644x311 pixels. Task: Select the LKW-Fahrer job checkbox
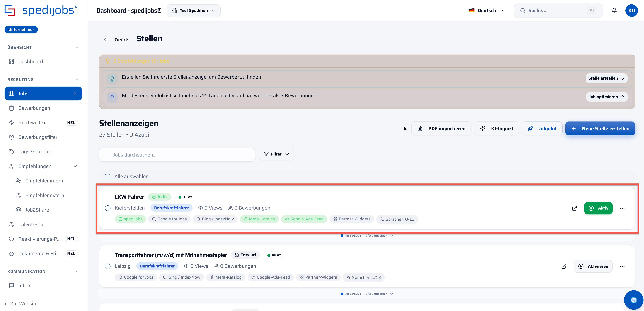pyautogui.click(x=108, y=208)
